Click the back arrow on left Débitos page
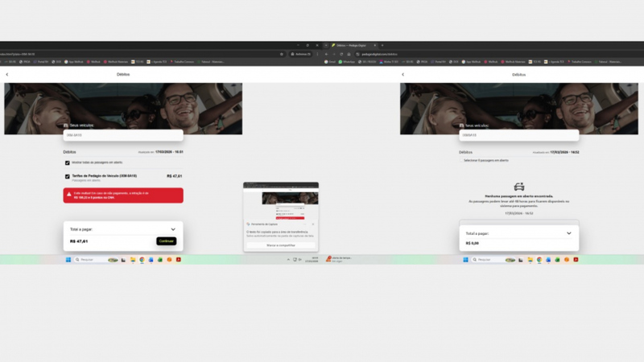644x362 pixels. [7, 74]
